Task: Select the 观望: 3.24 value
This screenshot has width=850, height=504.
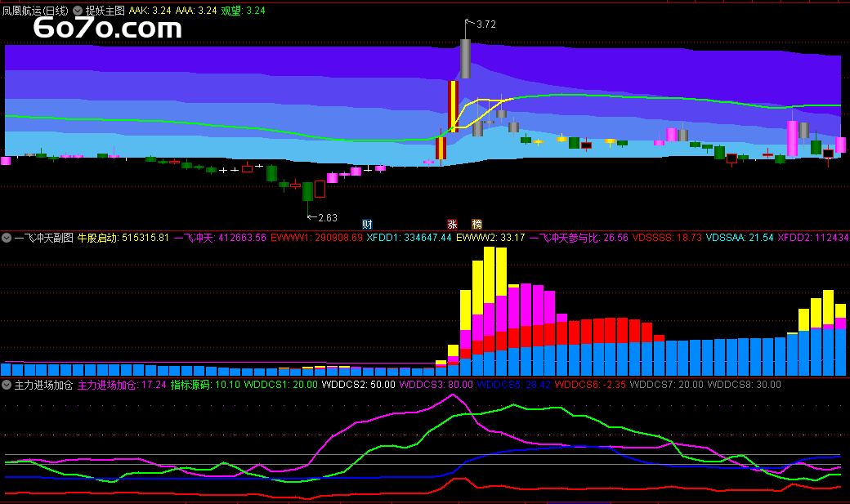Action: click(243, 11)
